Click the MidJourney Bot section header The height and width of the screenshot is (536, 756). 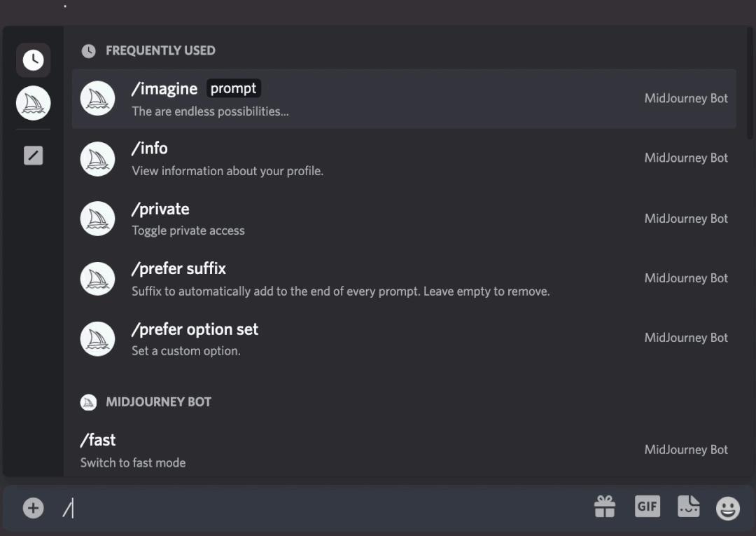point(158,402)
